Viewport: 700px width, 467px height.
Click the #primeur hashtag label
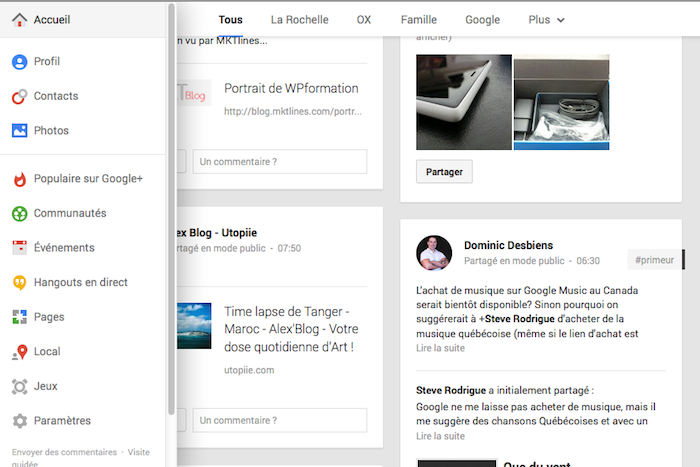click(654, 260)
